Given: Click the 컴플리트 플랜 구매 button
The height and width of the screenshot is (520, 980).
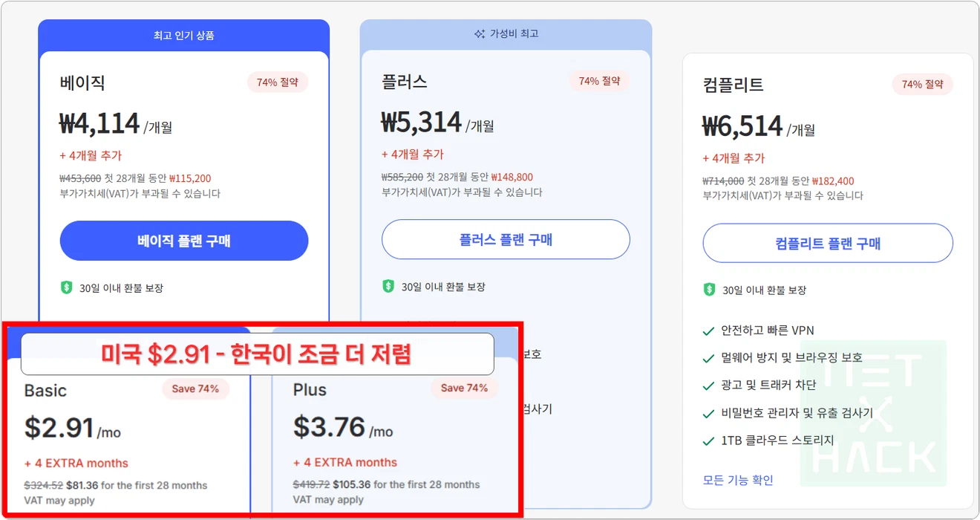Looking at the screenshot, I should click(828, 243).
